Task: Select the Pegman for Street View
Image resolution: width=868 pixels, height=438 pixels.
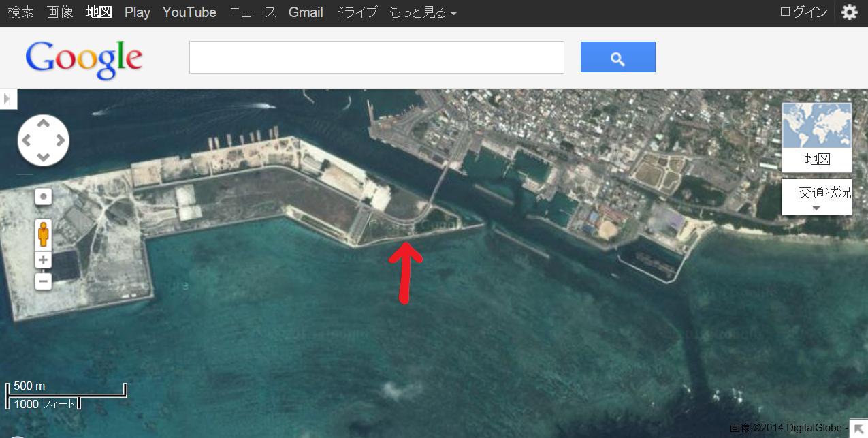Action: point(43,234)
